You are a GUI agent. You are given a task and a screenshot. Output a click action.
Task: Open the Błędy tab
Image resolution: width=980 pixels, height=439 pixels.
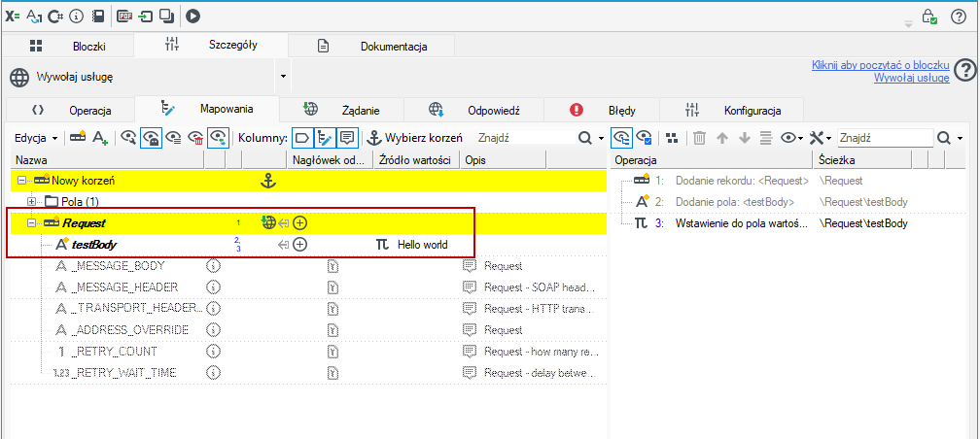[x=603, y=111]
